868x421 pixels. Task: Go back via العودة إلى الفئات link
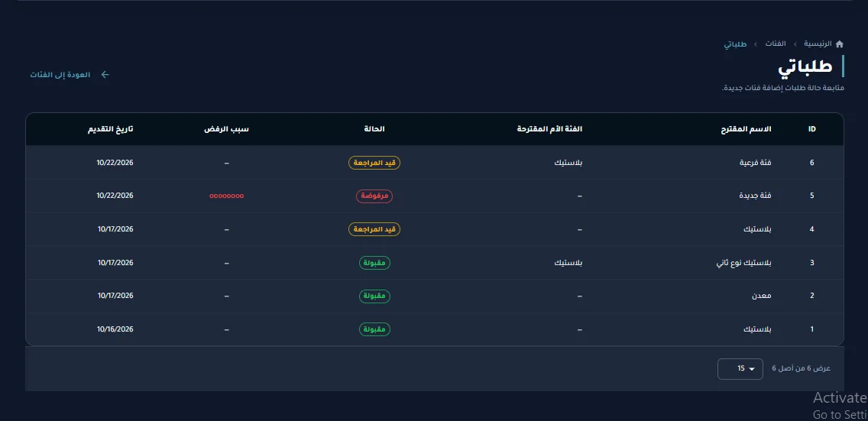pyautogui.click(x=60, y=75)
